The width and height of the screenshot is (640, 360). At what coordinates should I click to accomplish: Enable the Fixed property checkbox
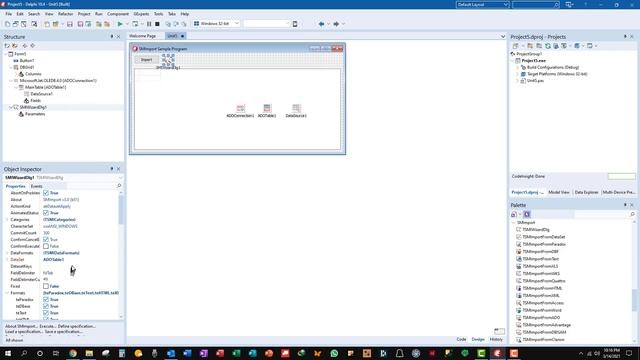46,286
